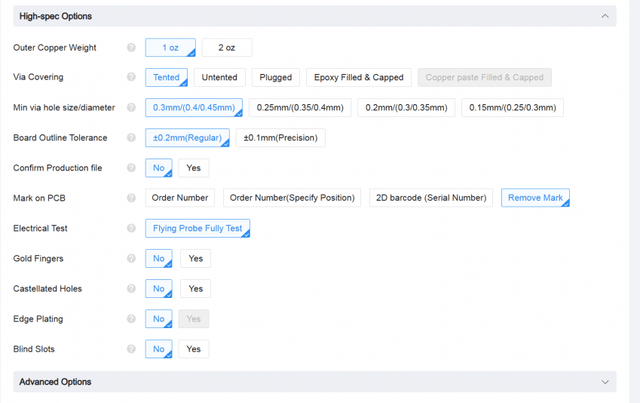This screenshot has width=640, height=403.
Task: Open the Via Covering help tooltip icon
Action: (131, 77)
